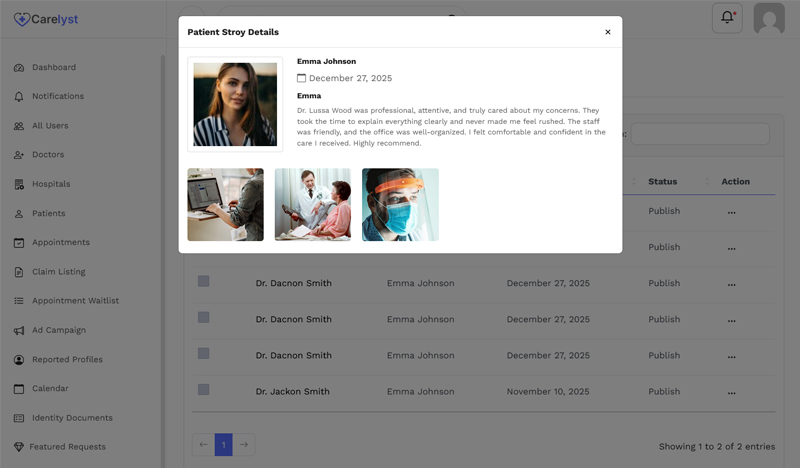This screenshot has height=468, width=800.
Task: Select page 1 in pagination
Action: pyautogui.click(x=223, y=445)
